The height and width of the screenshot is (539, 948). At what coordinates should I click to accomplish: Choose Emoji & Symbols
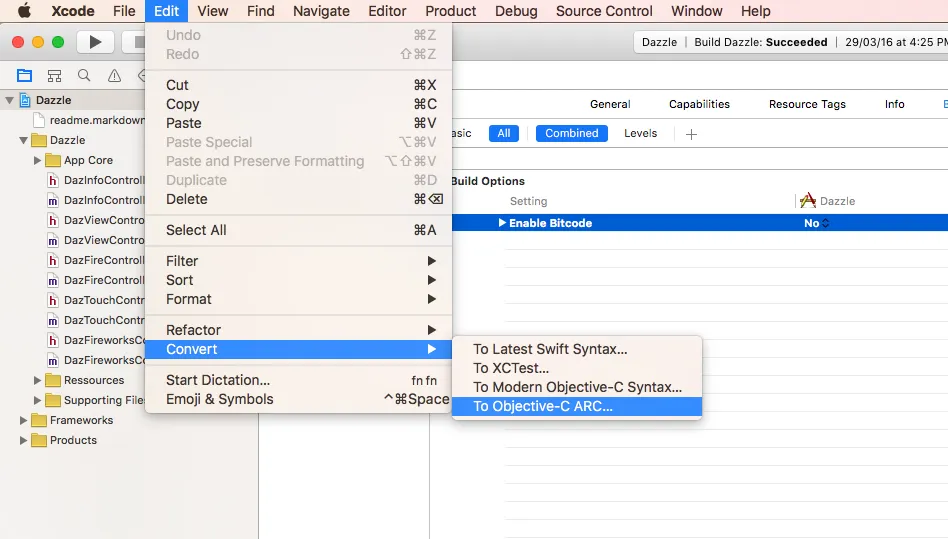point(299,399)
